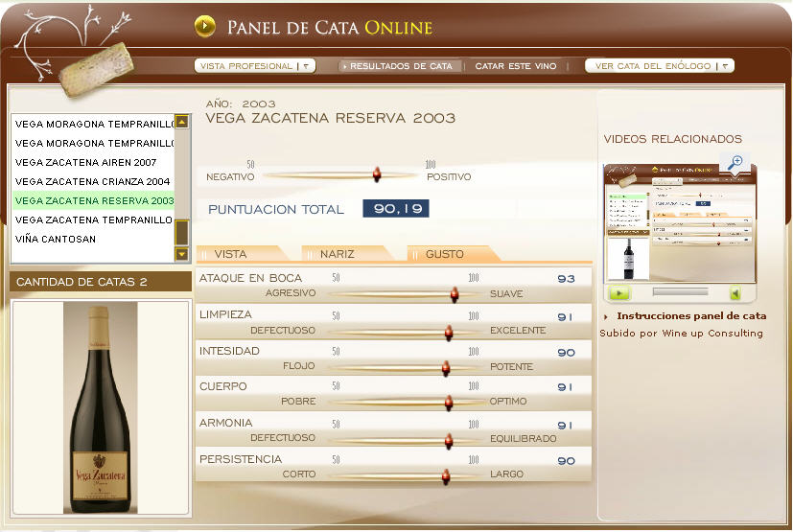The height and width of the screenshot is (532, 793).
Task: Click the Vega Zacatena Reserva 2003 title
Action: [330, 118]
